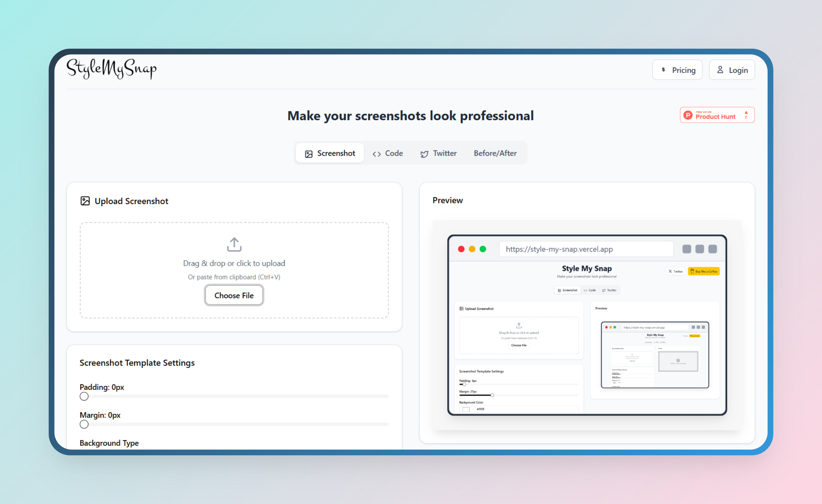This screenshot has width=822, height=504.
Task: Click the Product Hunt P logo
Action: click(688, 115)
